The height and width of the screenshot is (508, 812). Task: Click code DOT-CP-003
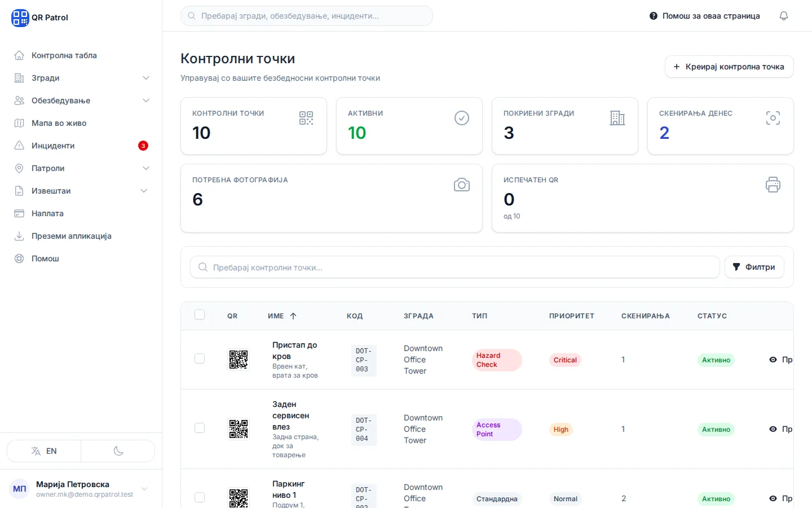pyautogui.click(x=363, y=360)
